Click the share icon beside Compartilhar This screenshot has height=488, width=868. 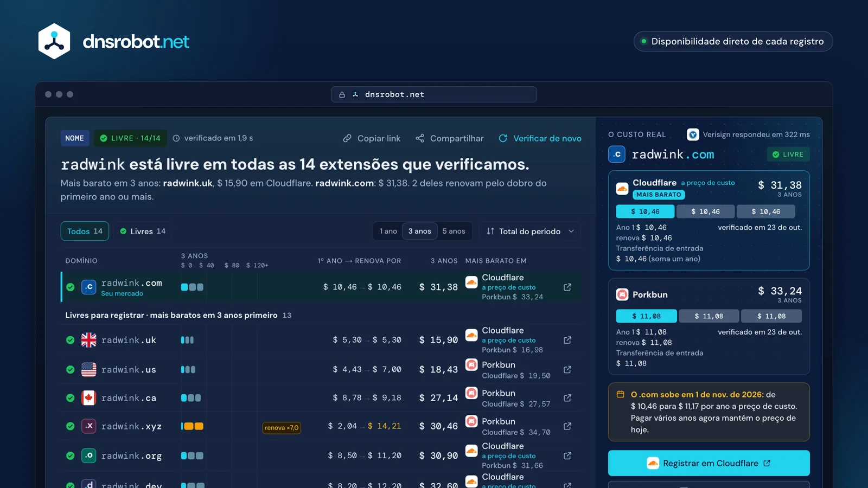click(x=420, y=138)
